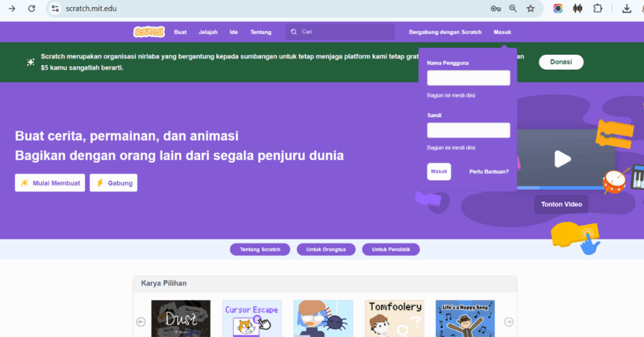The height and width of the screenshot is (337, 644).
Task: Toggle the Masuk dropdown in navigation bar
Action: point(502,32)
